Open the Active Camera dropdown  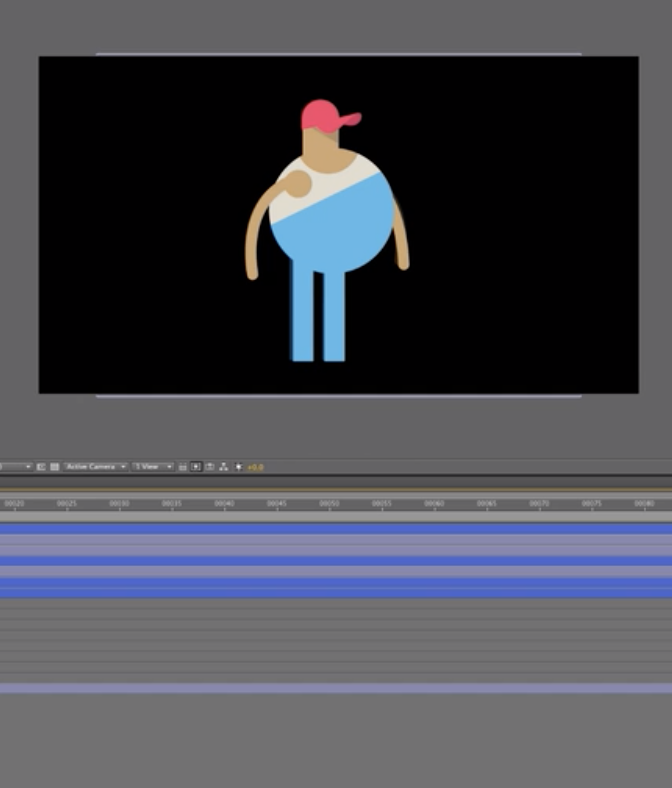tap(95, 467)
